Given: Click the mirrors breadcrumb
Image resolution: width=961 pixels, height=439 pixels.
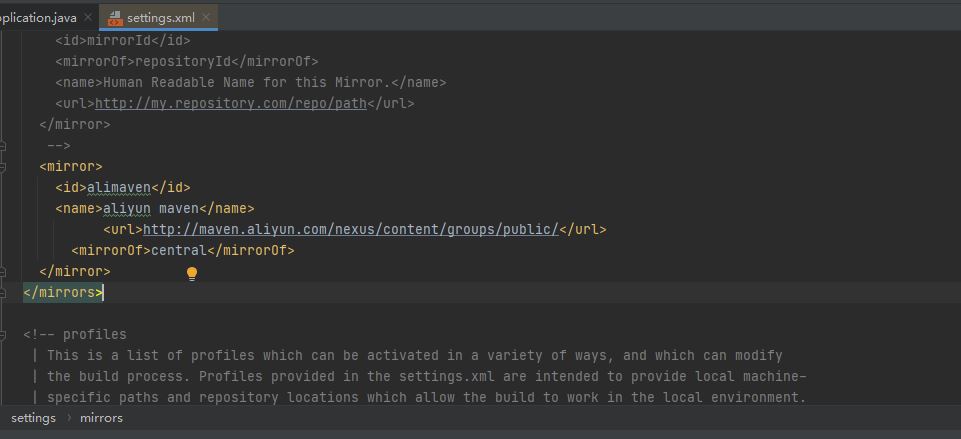Looking at the screenshot, I should tap(101, 418).
